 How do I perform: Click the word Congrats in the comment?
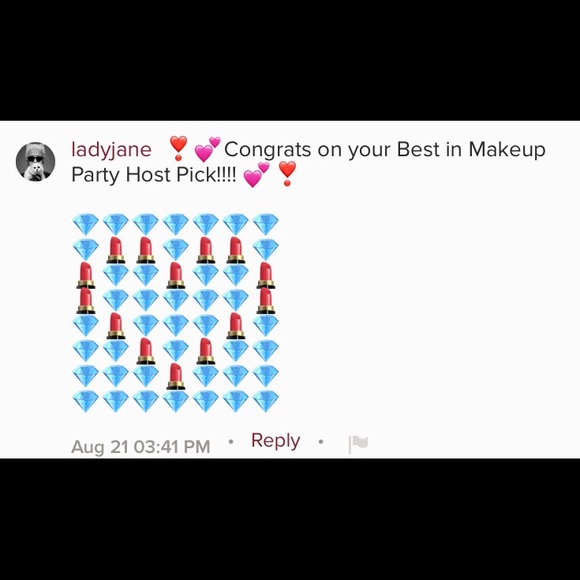pos(267,150)
